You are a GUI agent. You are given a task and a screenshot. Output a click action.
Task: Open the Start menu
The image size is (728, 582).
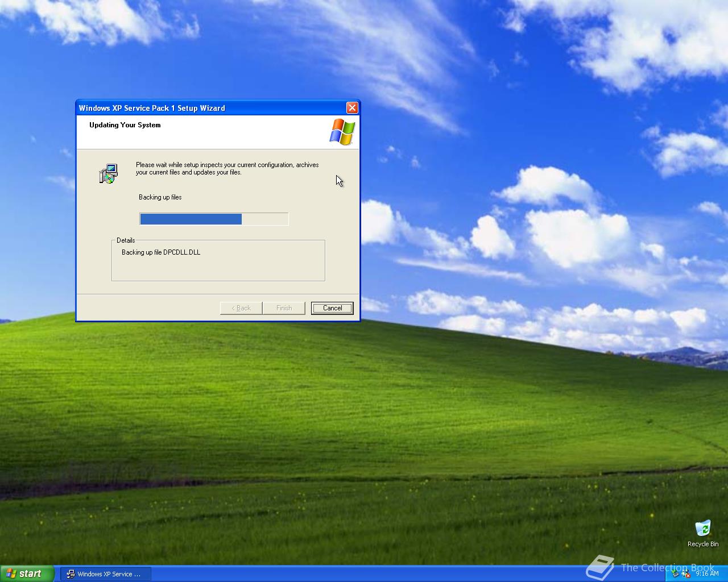(27, 573)
